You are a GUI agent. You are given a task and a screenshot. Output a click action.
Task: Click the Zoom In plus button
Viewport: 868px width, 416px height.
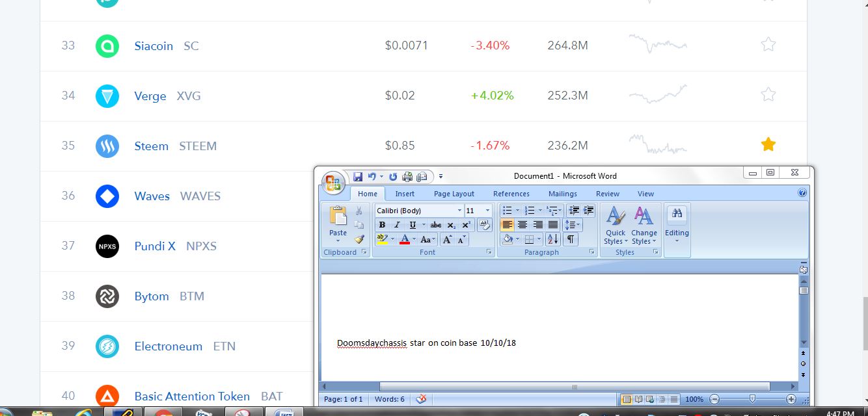click(791, 399)
